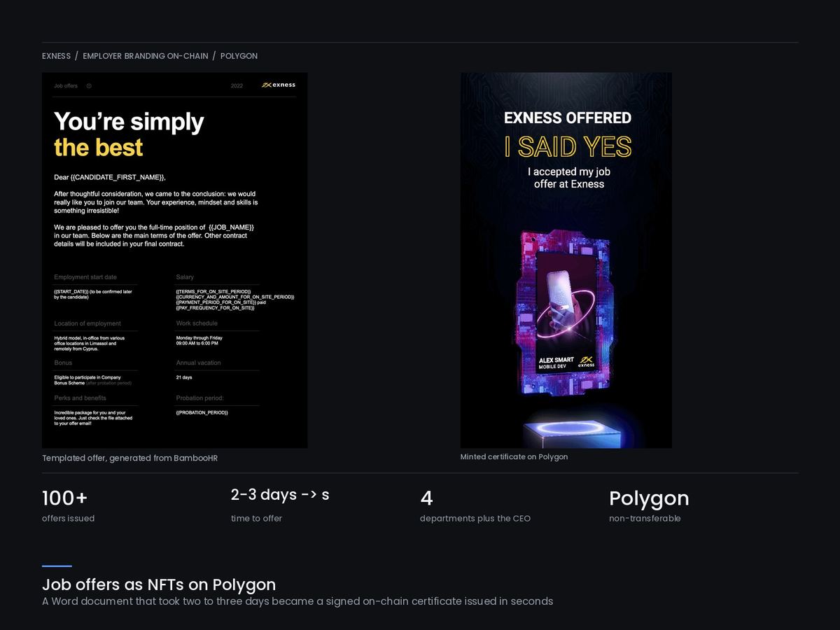The width and height of the screenshot is (840, 630).
Task: Click the '4' departments statistic
Action: 426,498
